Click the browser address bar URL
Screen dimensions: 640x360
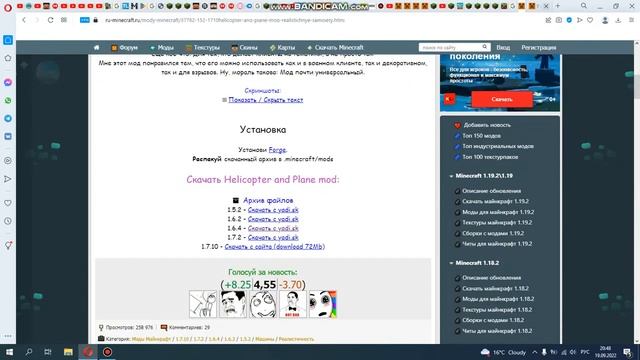point(224,20)
